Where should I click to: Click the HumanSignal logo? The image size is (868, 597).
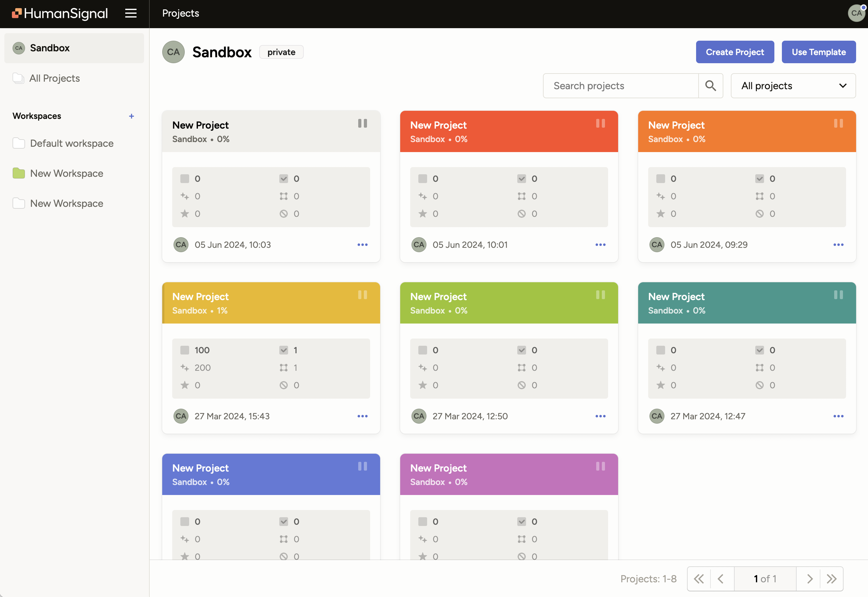pyautogui.click(x=59, y=13)
